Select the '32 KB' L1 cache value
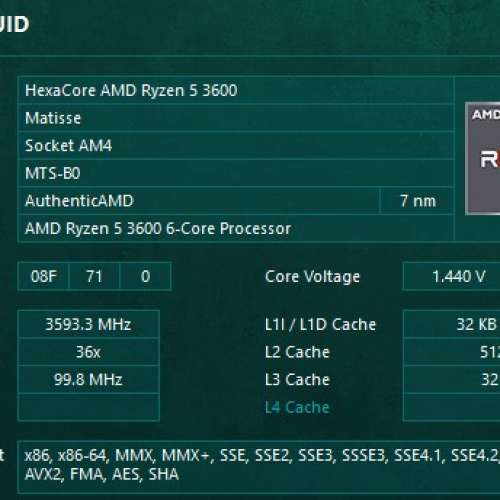Screen dimensions: 500x500 [x=452, y=324]
